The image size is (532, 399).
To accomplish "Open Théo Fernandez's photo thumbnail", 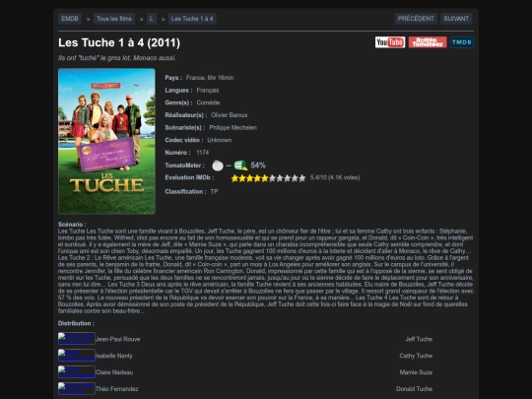I will pyautogui.click(x=76, y=388).
